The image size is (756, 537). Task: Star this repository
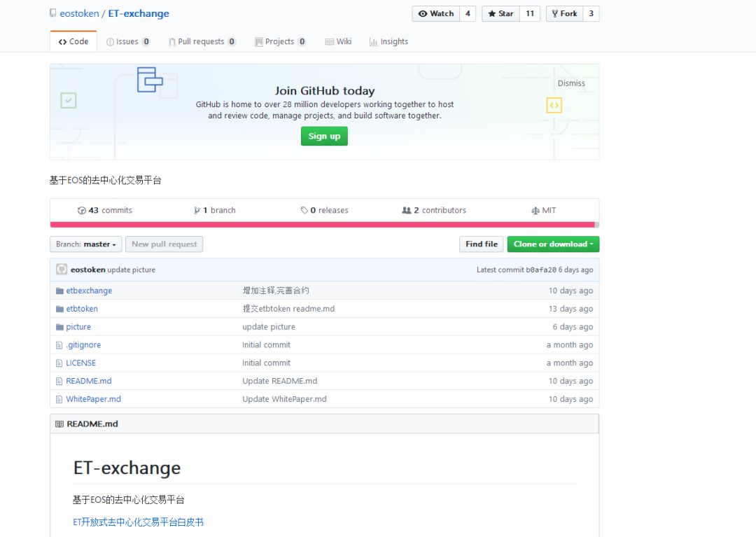[x=500, y=13]
